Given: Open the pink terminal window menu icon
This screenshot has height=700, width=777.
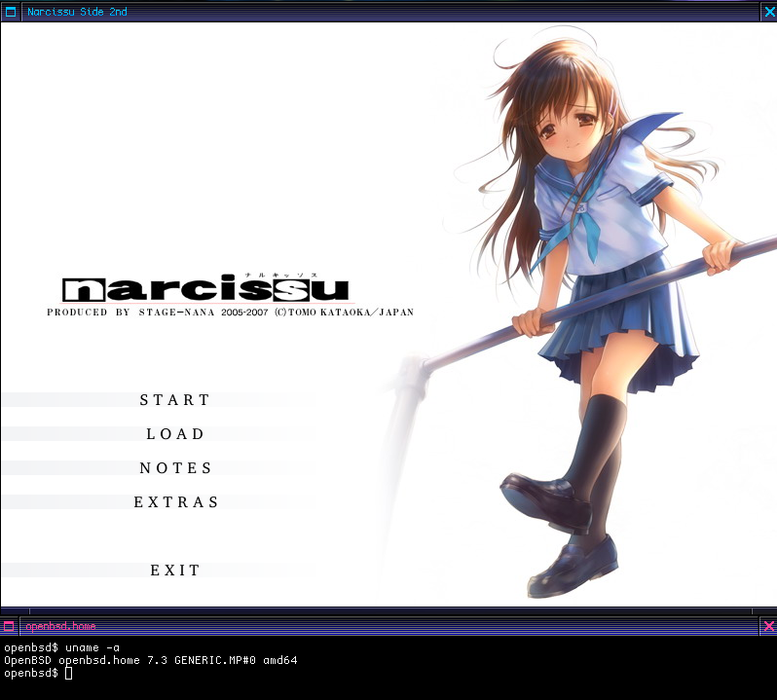Looking at the screenshot, I should (x=9, y=626).
